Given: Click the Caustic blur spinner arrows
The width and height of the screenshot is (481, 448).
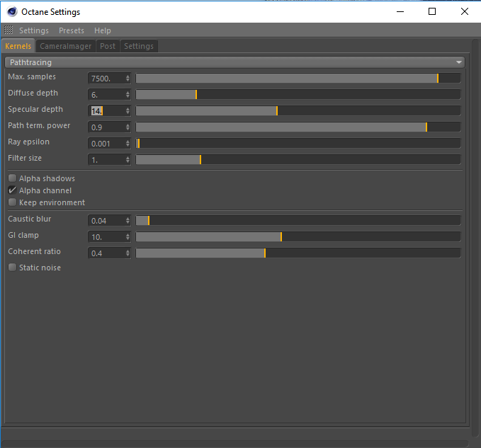Looking at the screenshot, I should (x=128, y=221).
